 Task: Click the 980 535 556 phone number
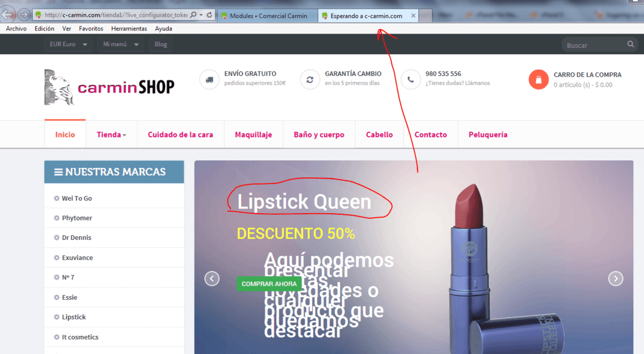pos(443,74)
